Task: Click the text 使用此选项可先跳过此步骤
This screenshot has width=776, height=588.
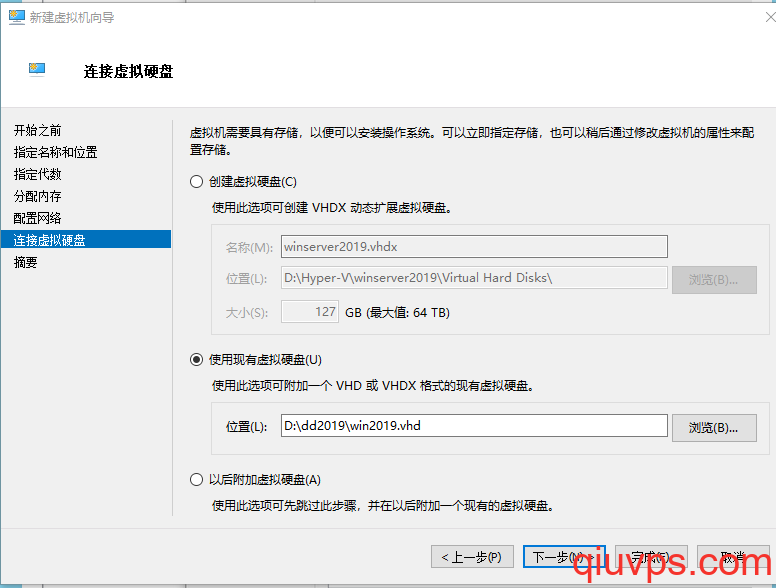Action: pyautogui.click(x=383, y=506)
